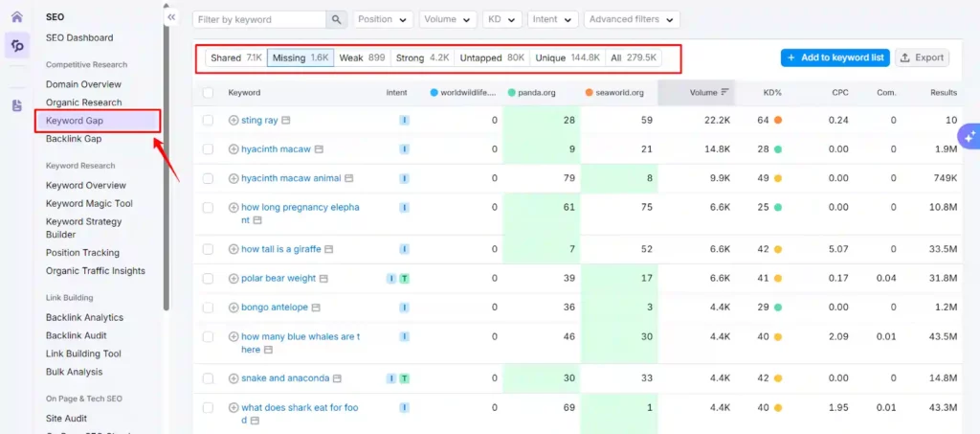The image size is (980, 434).
Task: Check the hyacinth macaw animal row checkbox
Action: 208,178
